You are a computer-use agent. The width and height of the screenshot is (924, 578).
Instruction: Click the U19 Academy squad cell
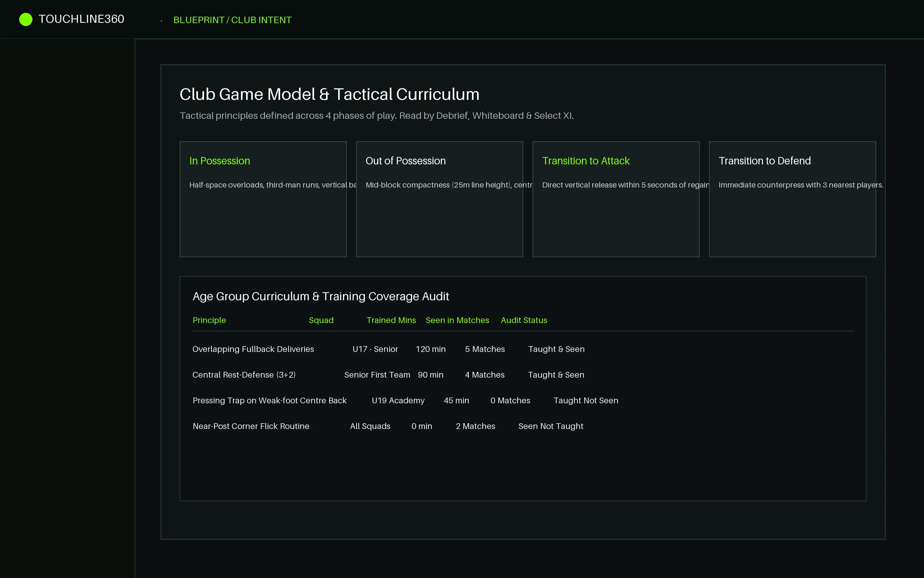coord(398,400)
